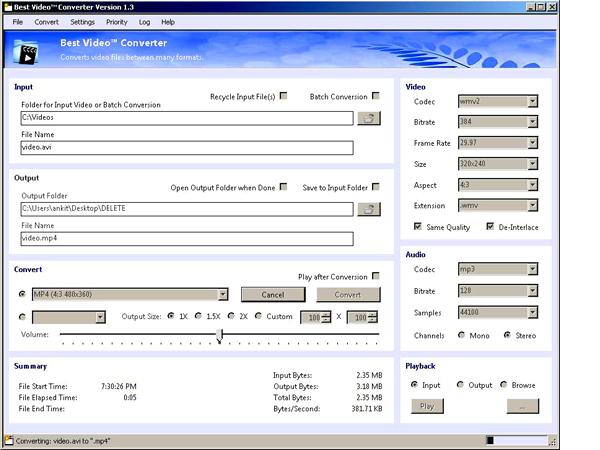600x450 pixels.
Task: Click the output File Name field video.mp4
Action: (x=187, y=239)
